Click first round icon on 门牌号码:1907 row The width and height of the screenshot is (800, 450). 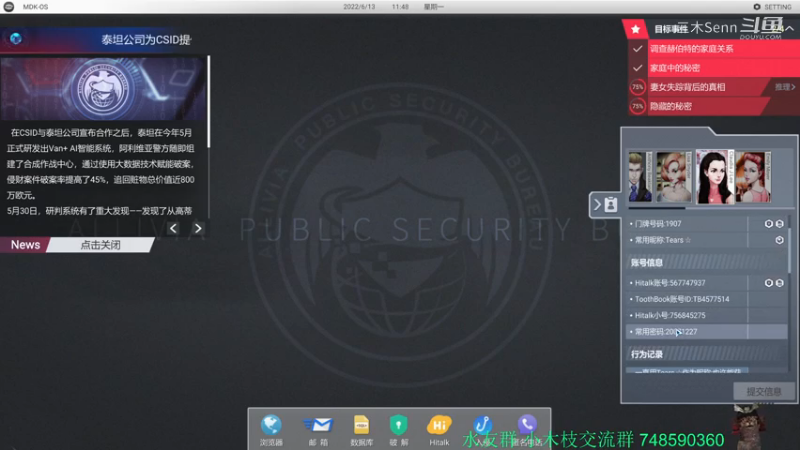[768, 223]
